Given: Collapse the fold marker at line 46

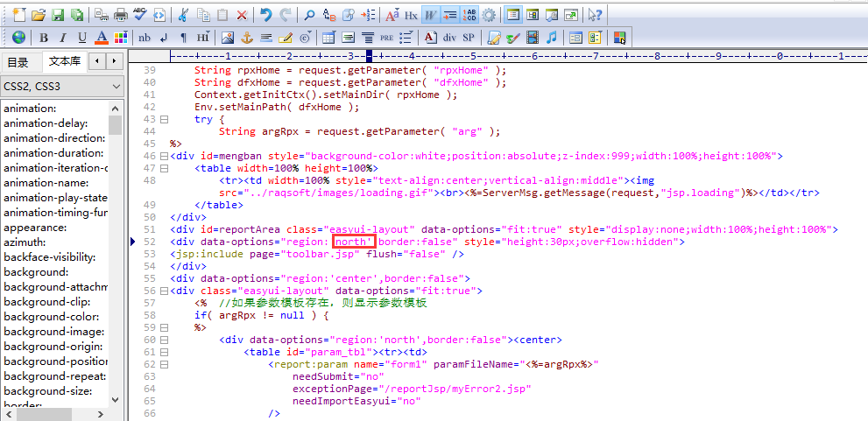Looking at the screenshot, I should click(x=164, y=156).
